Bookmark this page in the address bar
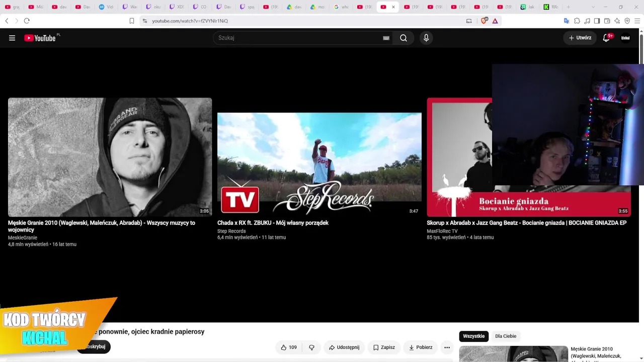The width and height of the screenshot is (644, 362). (x=132, y=21)
